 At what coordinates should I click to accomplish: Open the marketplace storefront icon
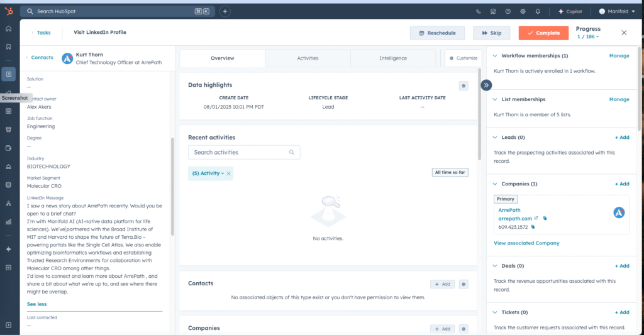493,11
